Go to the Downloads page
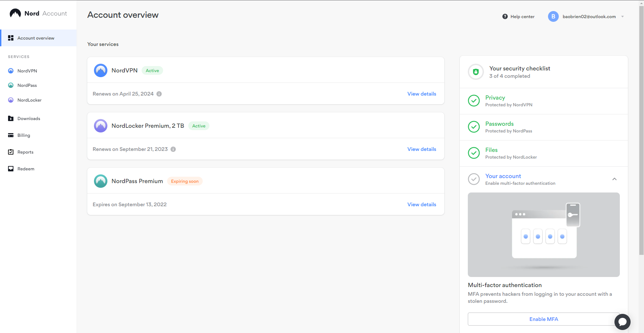Viewport: 644px width, 333px height. [x=29, y=118]
